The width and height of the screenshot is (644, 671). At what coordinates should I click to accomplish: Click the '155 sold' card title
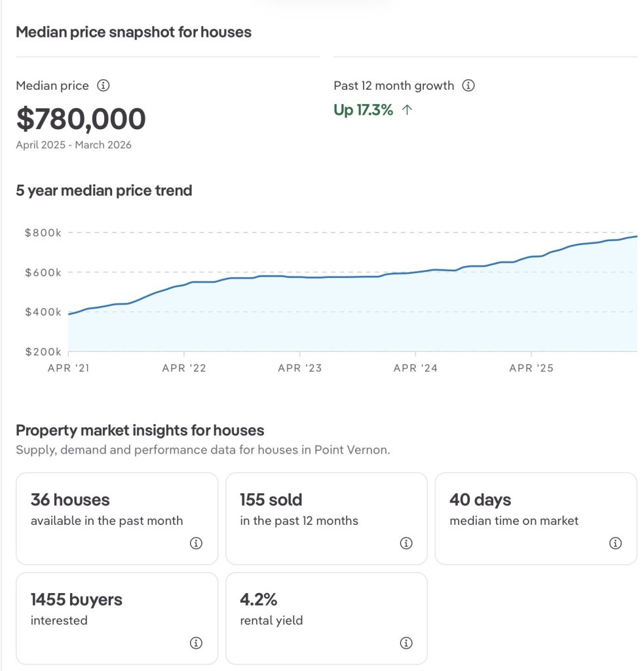(x=271, y=500)
